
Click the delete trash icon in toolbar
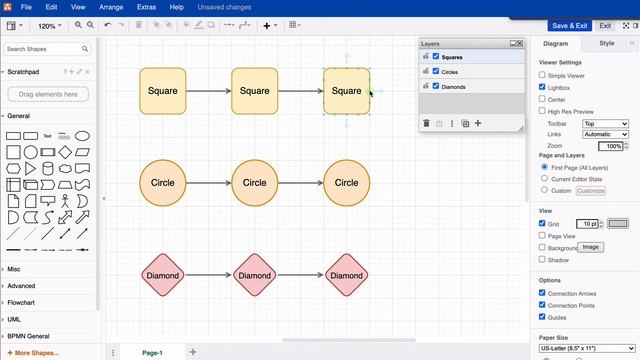pyautogui.click(x=139, y=25)
